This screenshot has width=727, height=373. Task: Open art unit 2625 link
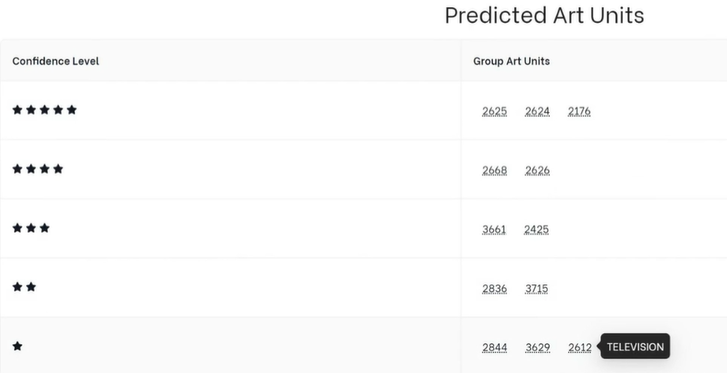tap(494, 111)
